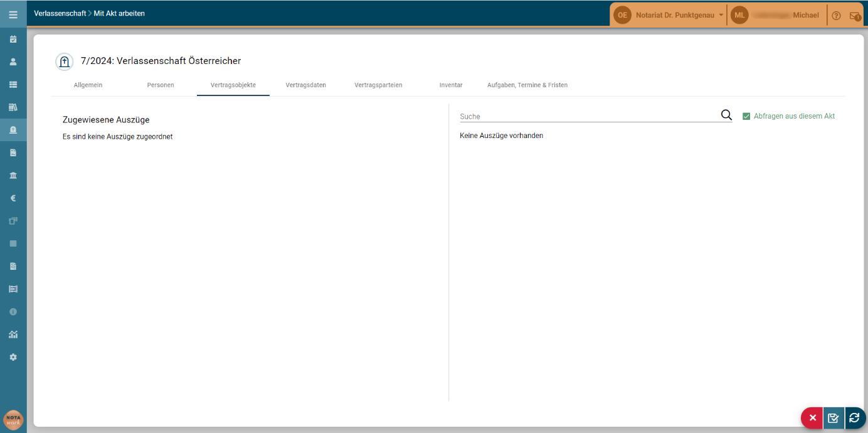Click the ML user avatar circle
The width and height of the screenshot is (868, 433).
[x=739, y=15]
